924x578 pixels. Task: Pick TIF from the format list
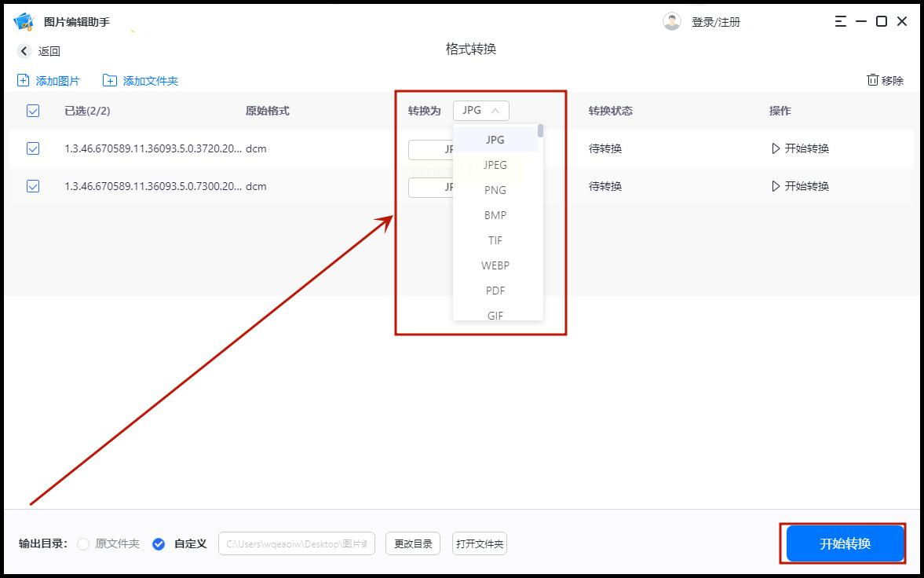pos(495,240)
